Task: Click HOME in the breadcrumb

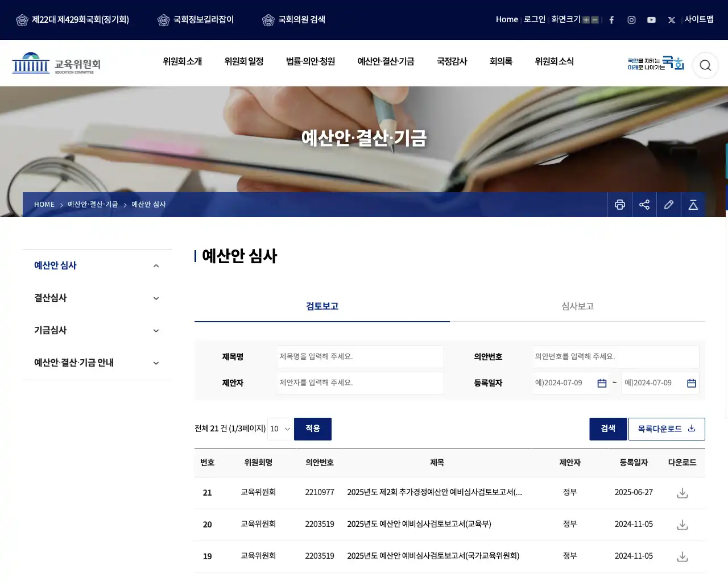Action: point(44,205)
